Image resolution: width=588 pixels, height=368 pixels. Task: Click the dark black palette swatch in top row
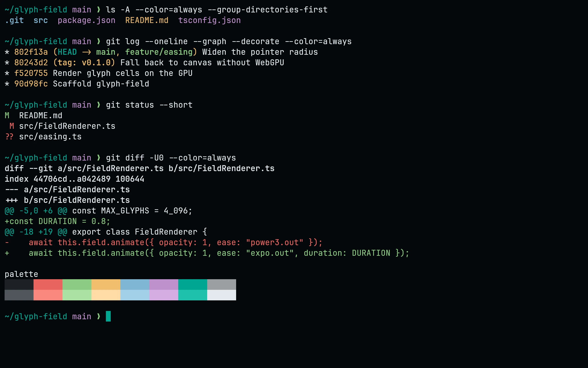point(19,285)
